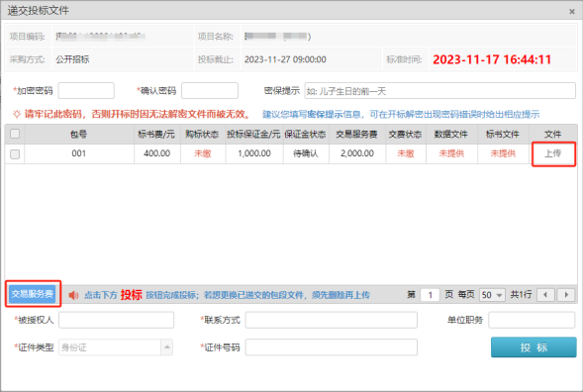Click the 1,000.00 deposit cell
Image resolution: width=583 pixels, height=392 pixels.
254,153
